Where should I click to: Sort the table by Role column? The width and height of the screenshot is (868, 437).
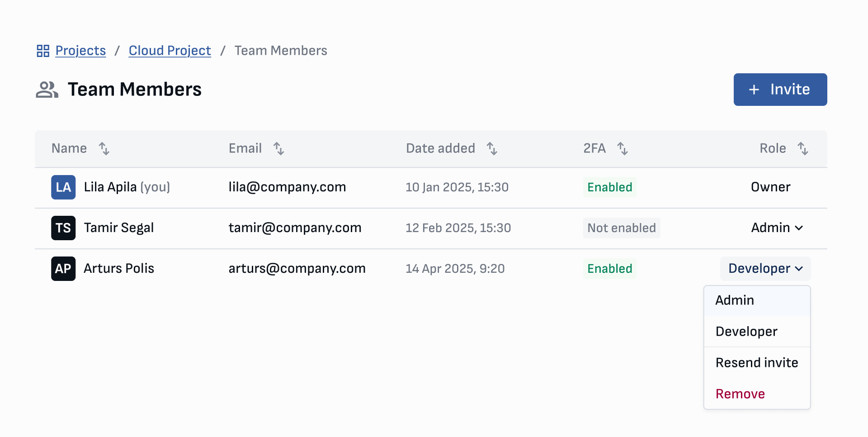pos(803,148)
